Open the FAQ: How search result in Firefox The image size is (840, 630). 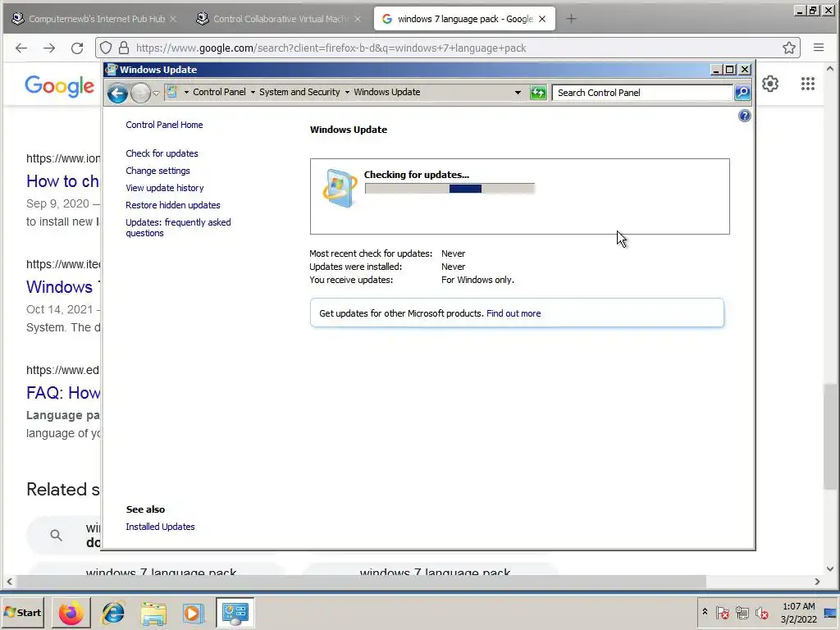[63, 393]
